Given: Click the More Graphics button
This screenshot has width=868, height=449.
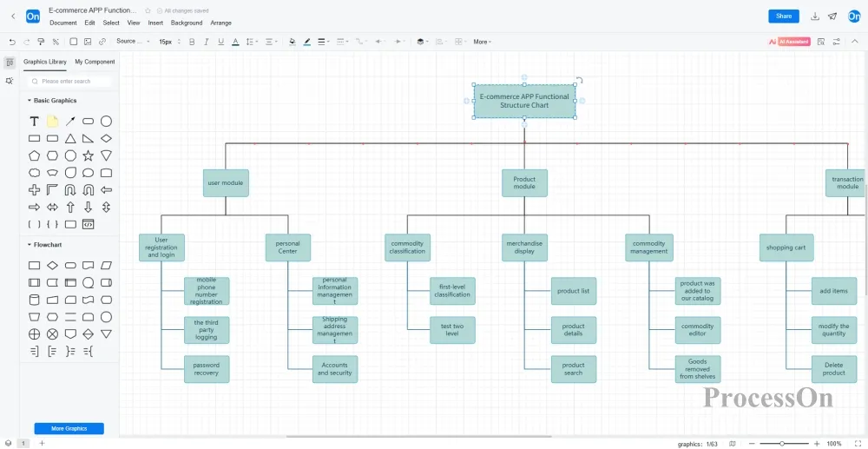Looking at the screenshot, I should coord(69,428).
